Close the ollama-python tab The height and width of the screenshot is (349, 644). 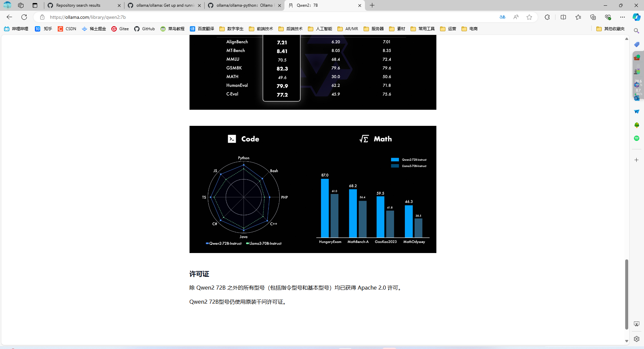280,5
